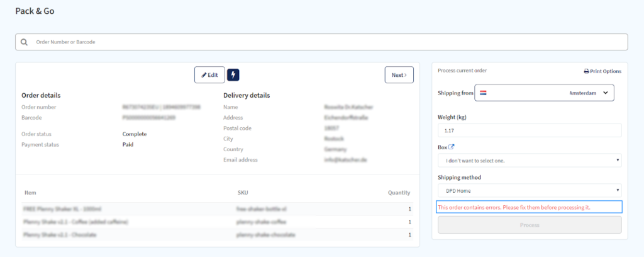Click the pencil icon on Edit button
Screen dimensions: 644x257
click(x=204, y=75)
